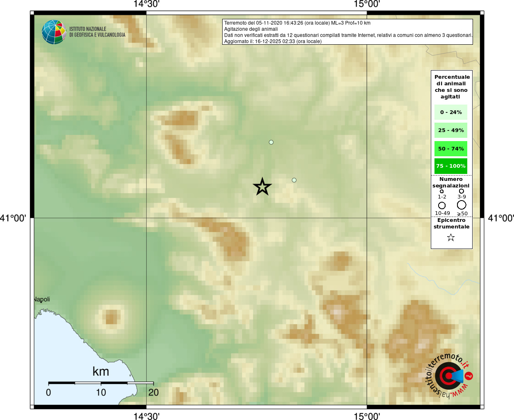Click the bottom 14°30' longitude label
The image size is (514, 420).
(146, 416)
